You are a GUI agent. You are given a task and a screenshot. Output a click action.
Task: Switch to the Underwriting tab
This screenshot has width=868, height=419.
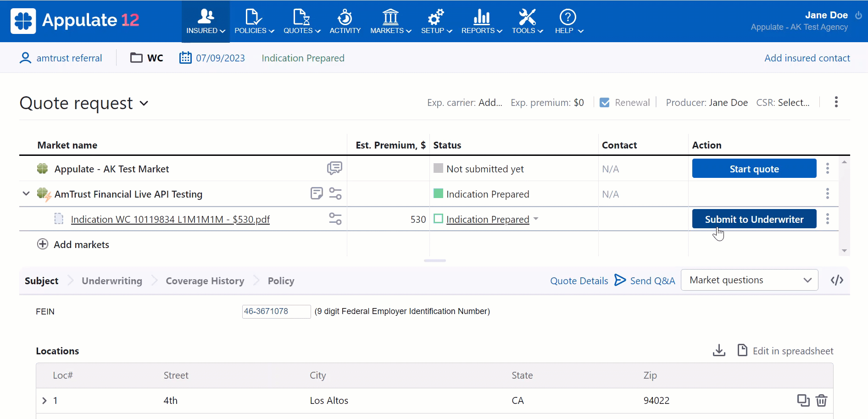[x=112, y=281]
